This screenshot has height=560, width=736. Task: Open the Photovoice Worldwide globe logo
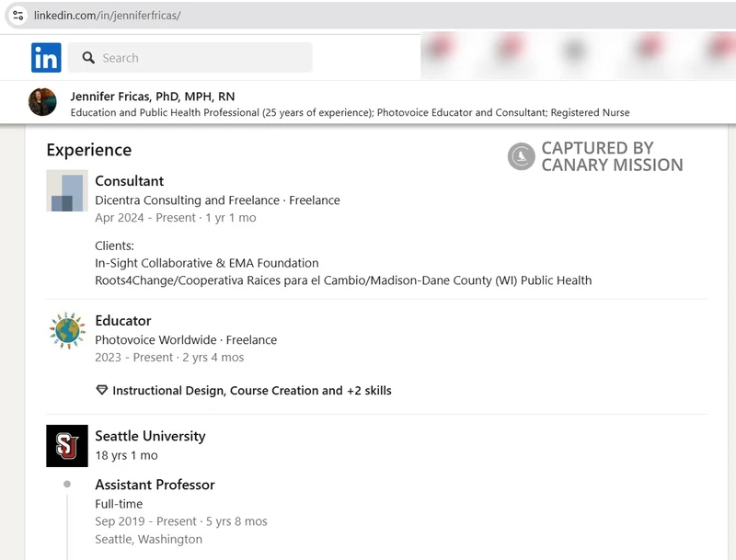click(67, 330)
